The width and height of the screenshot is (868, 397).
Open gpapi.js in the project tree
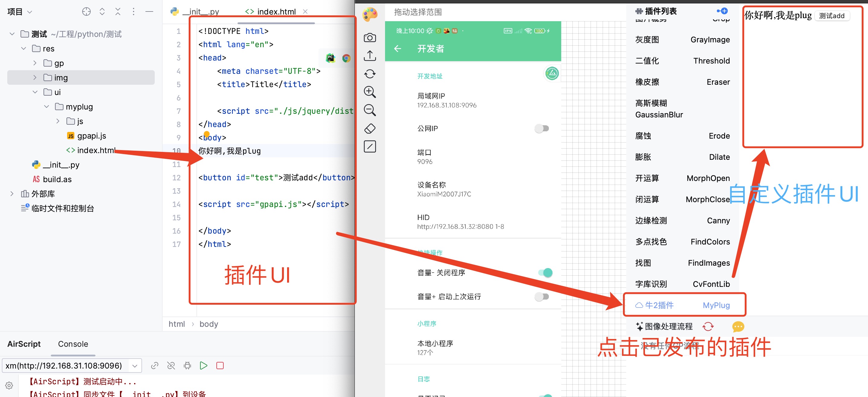coord(87,136)
